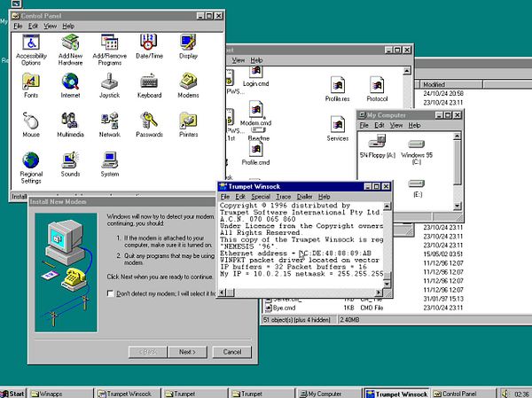The image size is (532, 398).
Task: Select 5¼ Floppy (A:) drive
Action: (378, 146)
